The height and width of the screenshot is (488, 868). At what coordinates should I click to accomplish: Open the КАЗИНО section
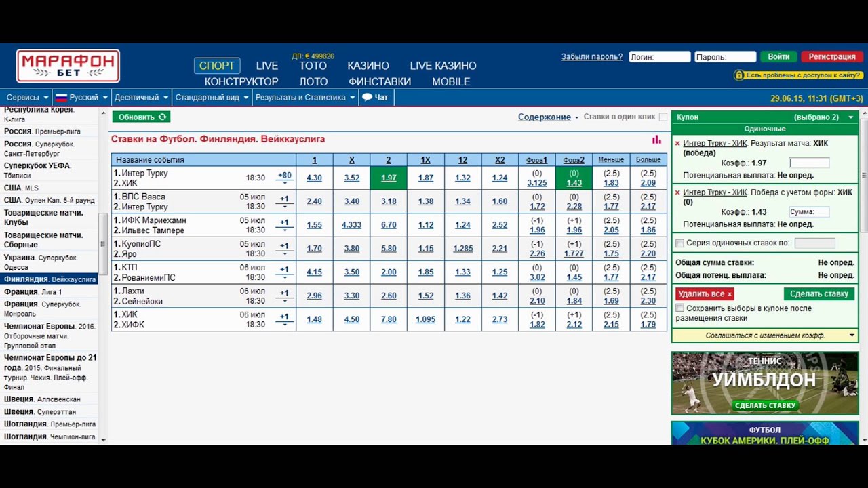[368, 66]
